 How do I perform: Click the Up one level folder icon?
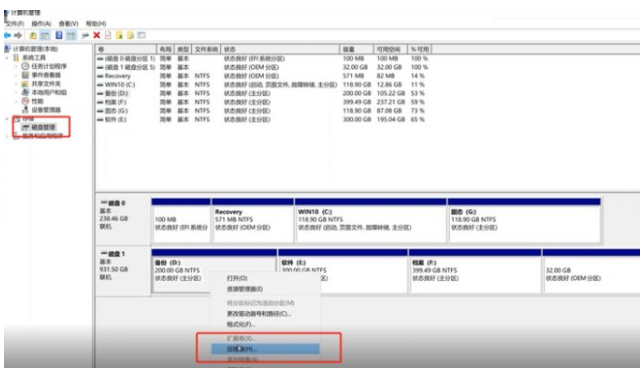click(33, 35)
